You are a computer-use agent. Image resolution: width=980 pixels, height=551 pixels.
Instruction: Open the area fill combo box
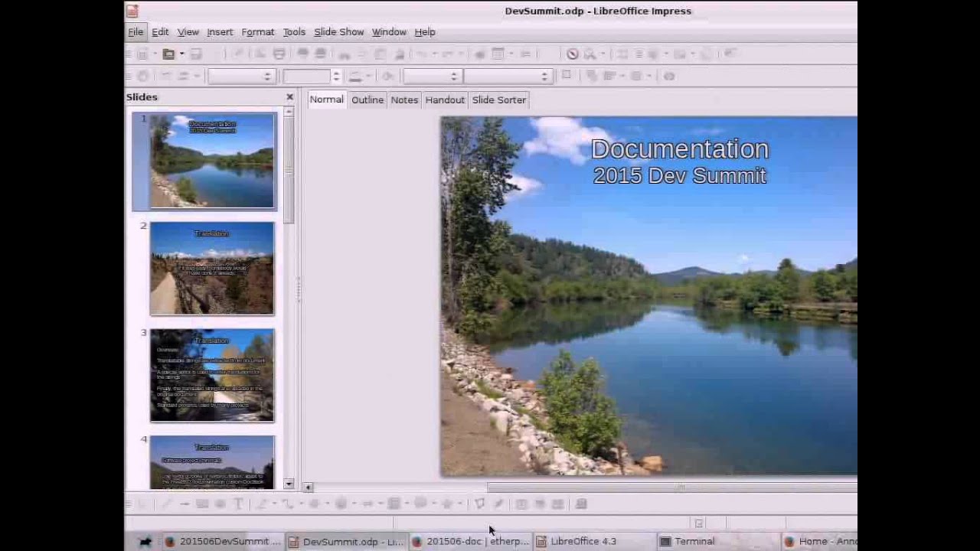[508, 76]
